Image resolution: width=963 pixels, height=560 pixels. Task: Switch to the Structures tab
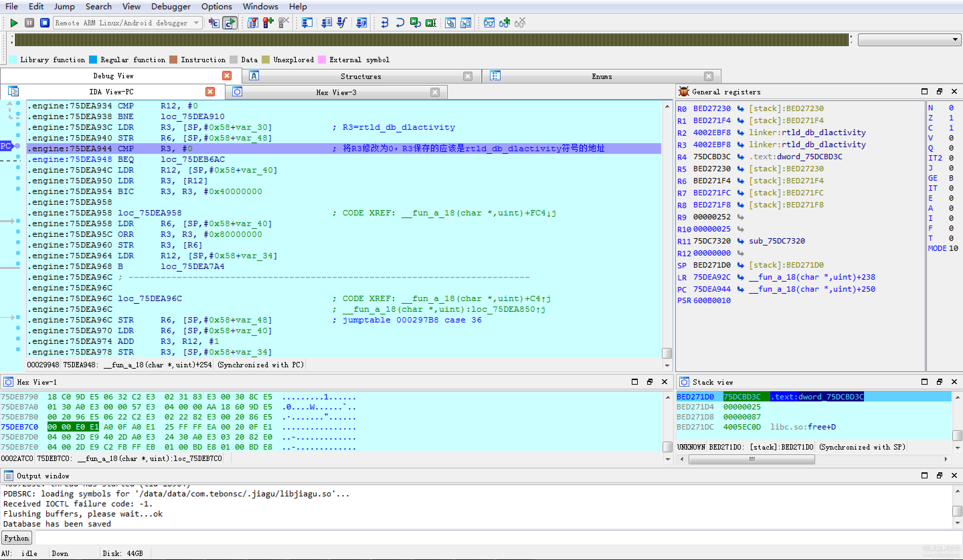coord(360,76)
